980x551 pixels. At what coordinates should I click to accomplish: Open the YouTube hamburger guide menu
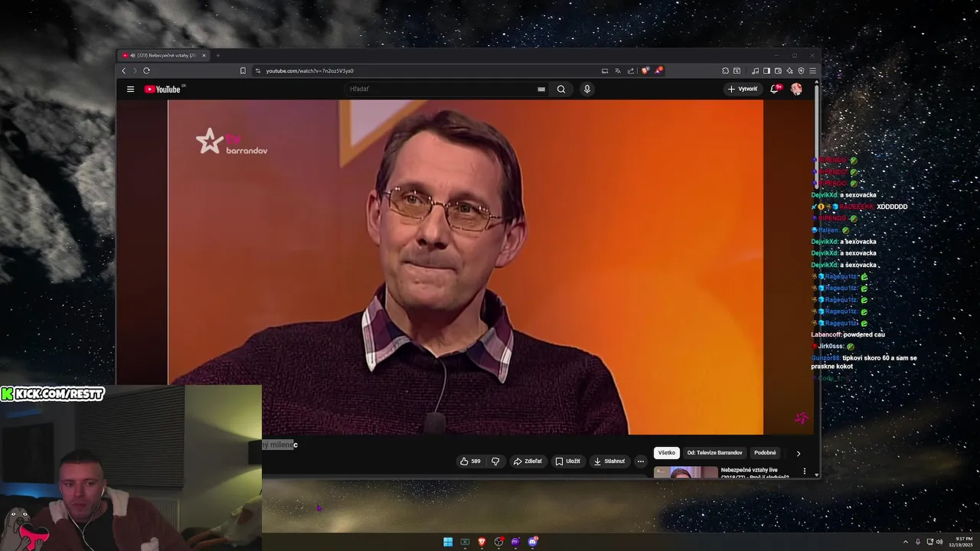pyautogui.click(x=130, y=89)
